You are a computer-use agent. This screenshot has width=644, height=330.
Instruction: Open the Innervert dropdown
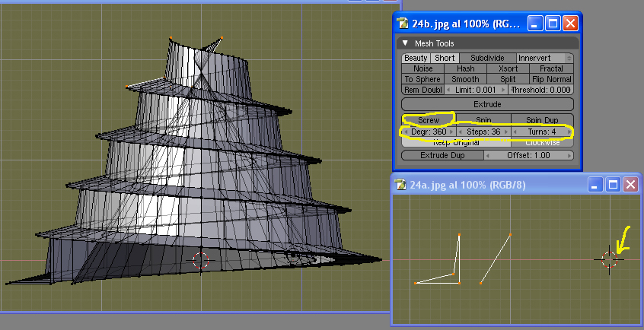(544, 59)
